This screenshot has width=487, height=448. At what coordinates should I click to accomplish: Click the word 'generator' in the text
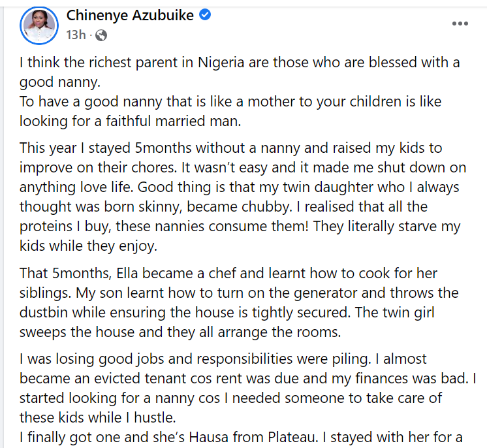(x=325, y=294)
